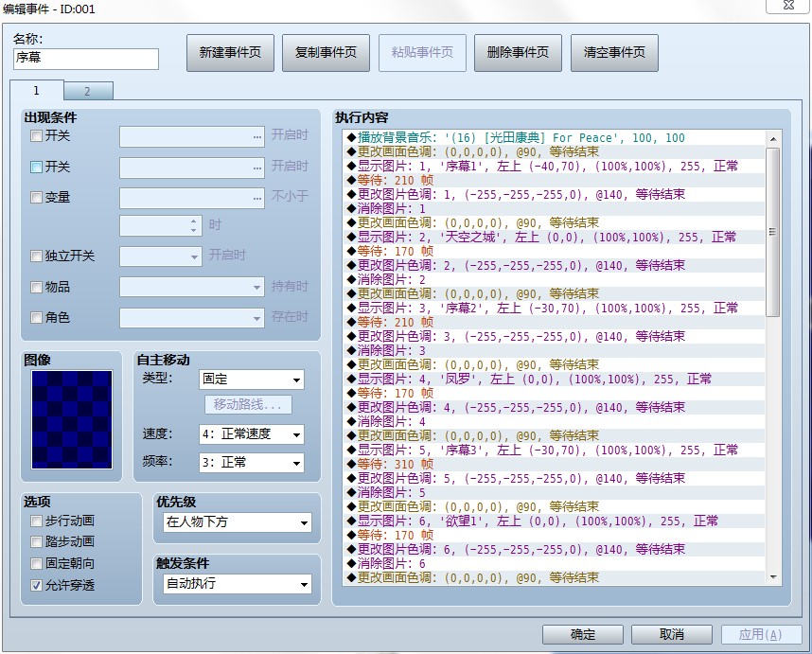The image size is (812, 654).
Task: Enable the first 开关 condition checkbox
Action: 36,136
